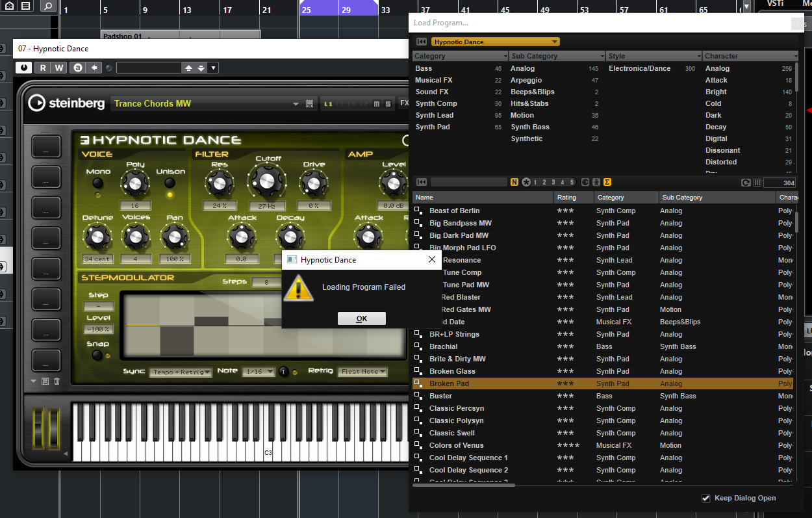Solo layer with S button
This screenshot has width=812, height=518.
(x=388, y=104)
